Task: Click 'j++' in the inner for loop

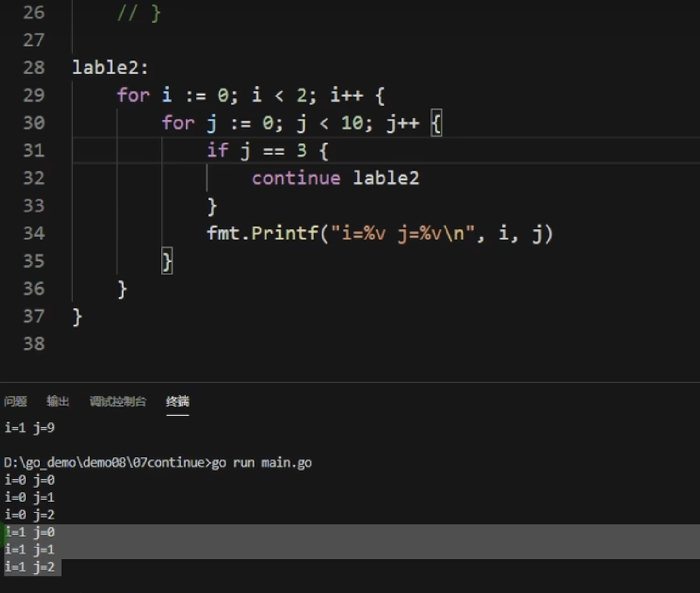Action: (x=403, y=123)
